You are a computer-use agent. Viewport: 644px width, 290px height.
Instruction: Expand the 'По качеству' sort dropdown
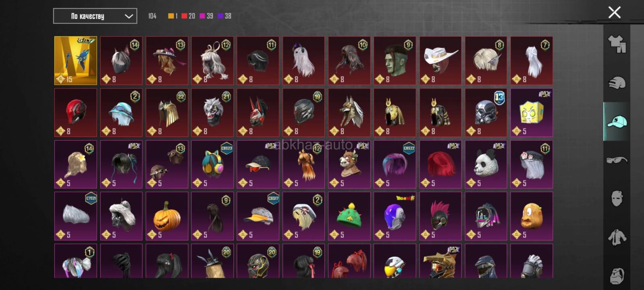coord(95,16)
